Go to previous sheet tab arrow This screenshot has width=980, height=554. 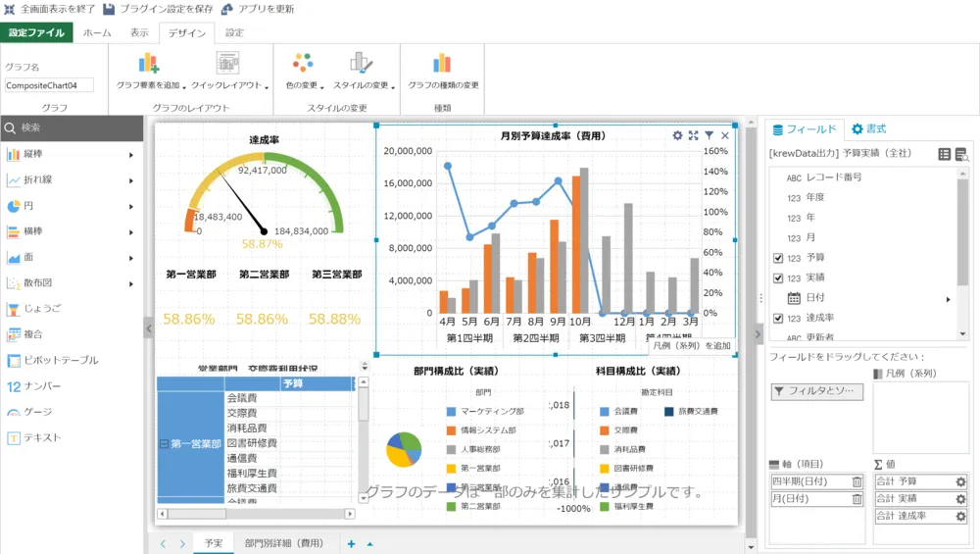coord(163,544)
